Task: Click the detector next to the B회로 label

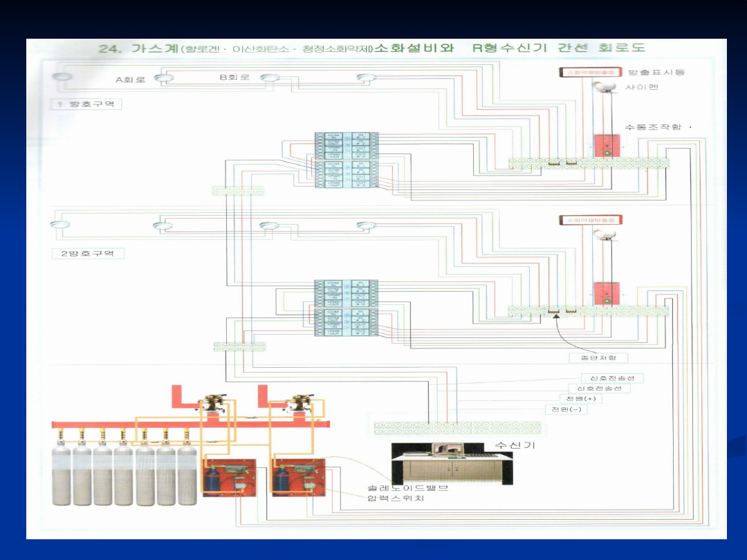Action: click(268, 79)
